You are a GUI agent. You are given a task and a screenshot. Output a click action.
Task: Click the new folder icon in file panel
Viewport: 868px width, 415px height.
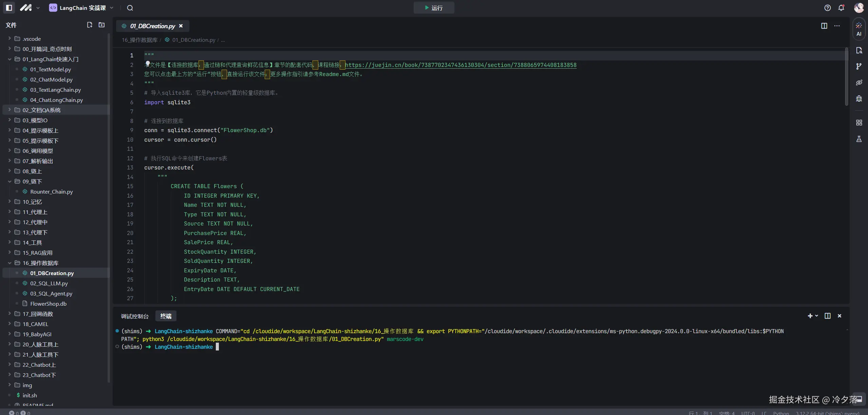click(101, 25)
